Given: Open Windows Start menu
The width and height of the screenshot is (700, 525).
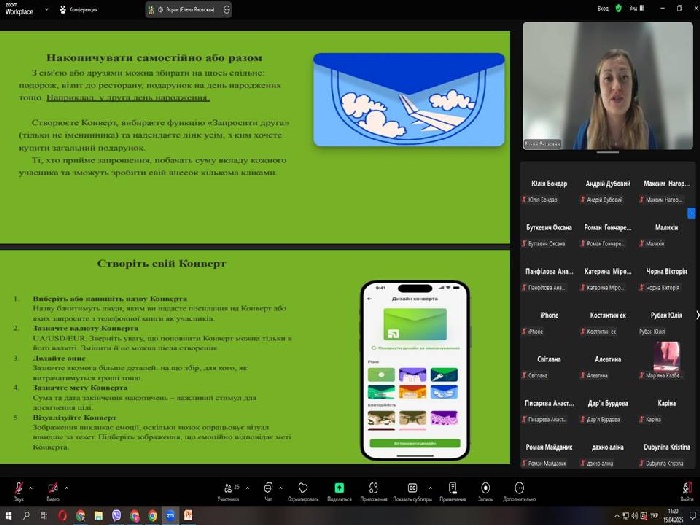Looking at the screenshot, I should point(10,515).
